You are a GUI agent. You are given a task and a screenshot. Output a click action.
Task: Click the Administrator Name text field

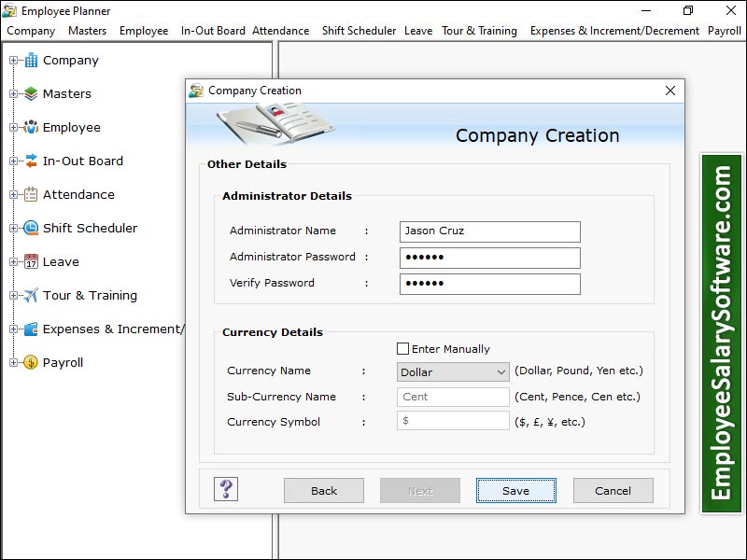[489, 231]
